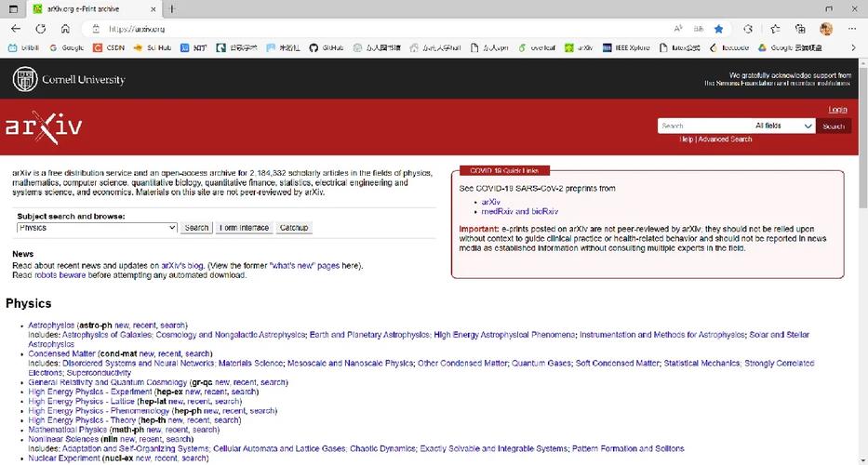Screen dimensions: 868x465
Task: Open the CSDN bookmark
Action: coord(109,48)
